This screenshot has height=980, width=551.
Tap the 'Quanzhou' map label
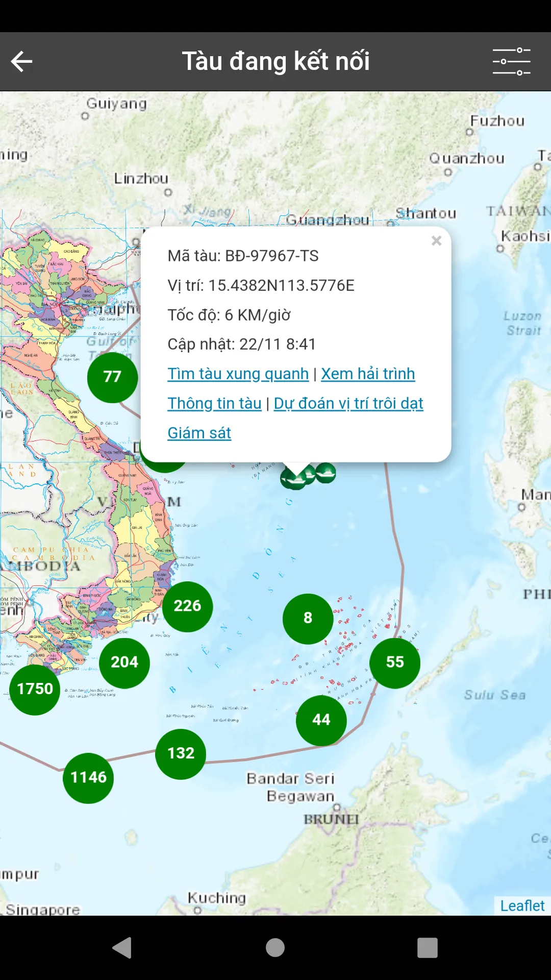466,158
